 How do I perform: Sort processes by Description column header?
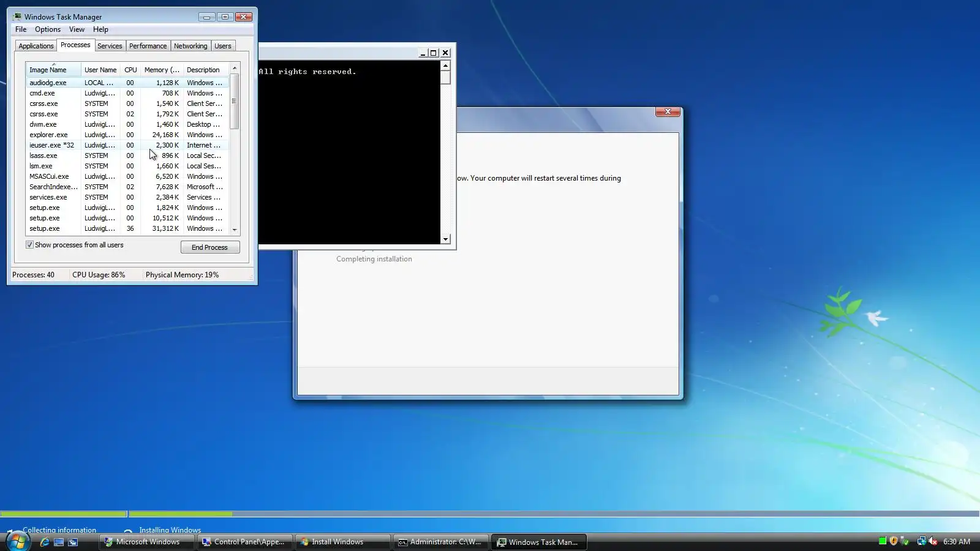pyautogui.click(x=206, y=70)
